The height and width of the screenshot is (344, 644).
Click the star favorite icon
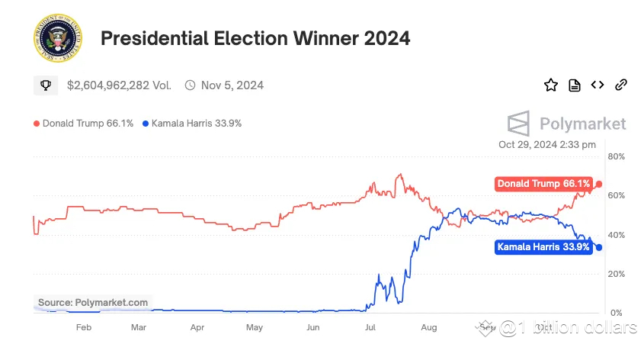(x=551, y=85)
